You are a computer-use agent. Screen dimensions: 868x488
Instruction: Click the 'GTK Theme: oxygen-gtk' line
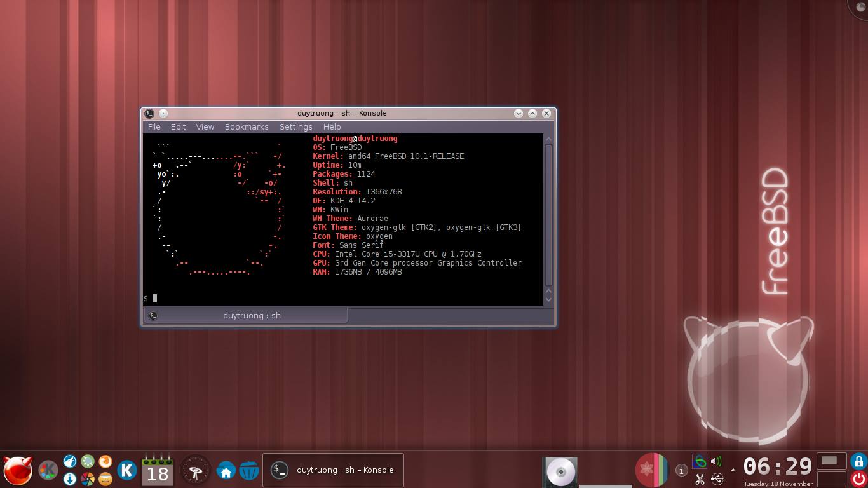417,227
